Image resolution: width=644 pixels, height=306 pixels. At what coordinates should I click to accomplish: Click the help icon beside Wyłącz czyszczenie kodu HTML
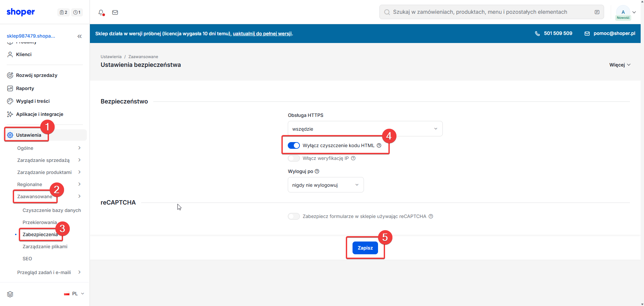tap(379, 145)
